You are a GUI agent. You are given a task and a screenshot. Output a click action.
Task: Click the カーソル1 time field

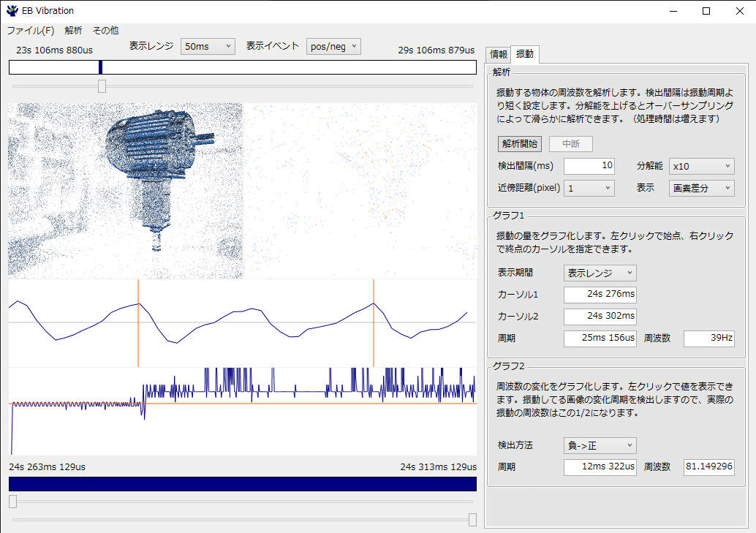(x=600, y=294)
